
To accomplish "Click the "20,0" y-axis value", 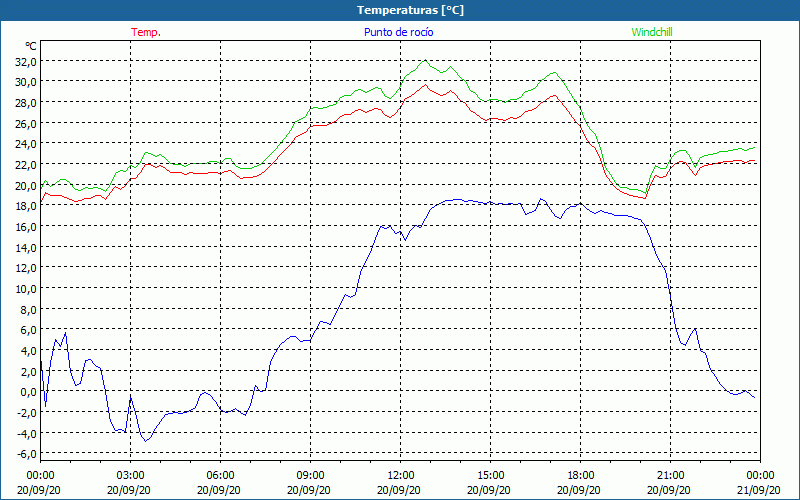I will point(26,186).
